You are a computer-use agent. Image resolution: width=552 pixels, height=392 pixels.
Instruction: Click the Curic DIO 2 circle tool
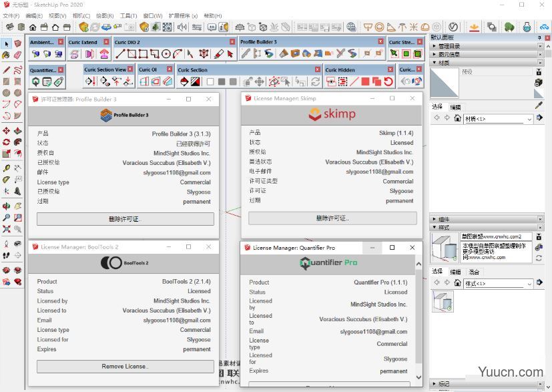[166, 54]
